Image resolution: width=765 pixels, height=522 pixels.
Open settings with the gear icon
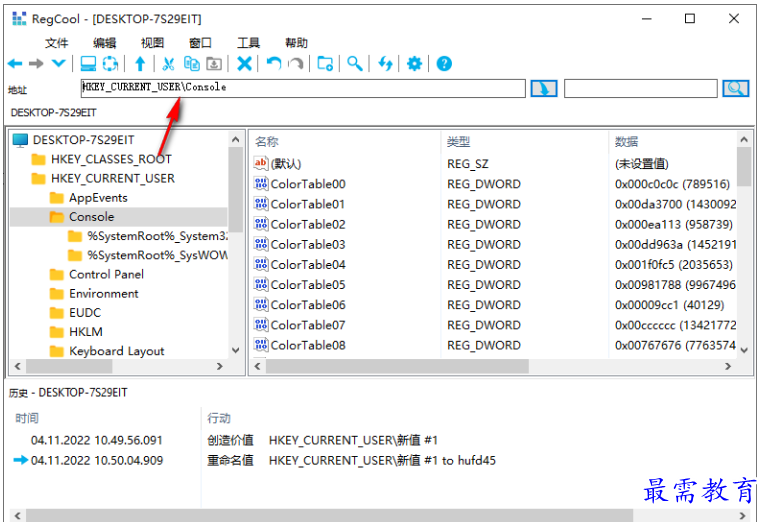(414, 63)
